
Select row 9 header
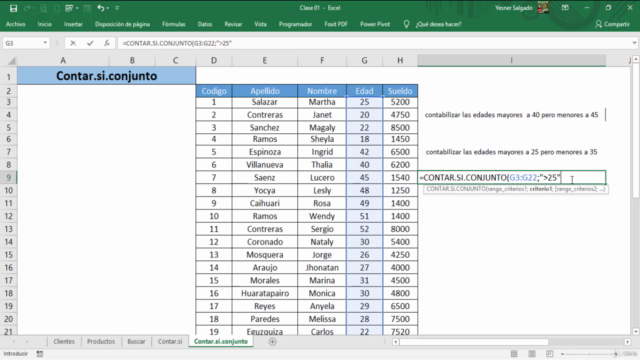8,178
